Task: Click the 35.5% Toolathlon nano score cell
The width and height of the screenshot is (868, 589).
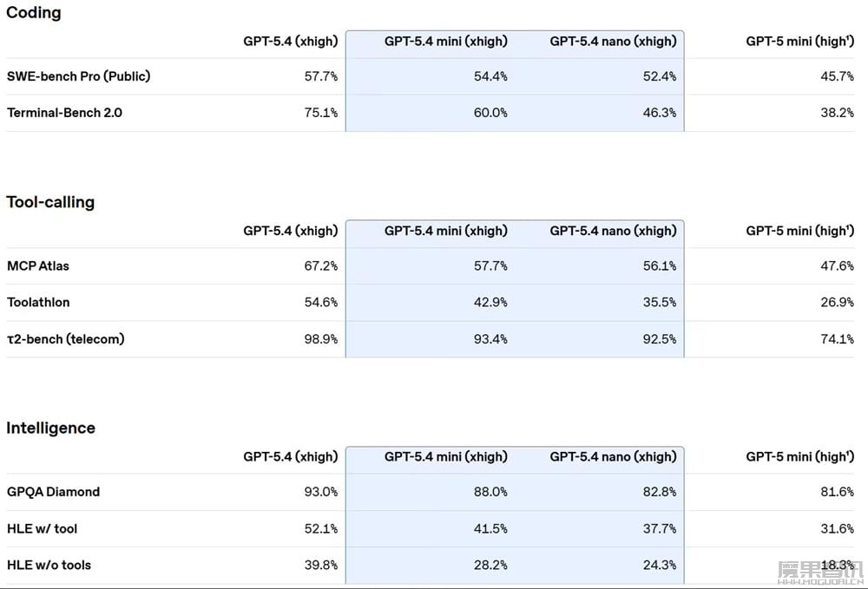Action: point(660,303)
